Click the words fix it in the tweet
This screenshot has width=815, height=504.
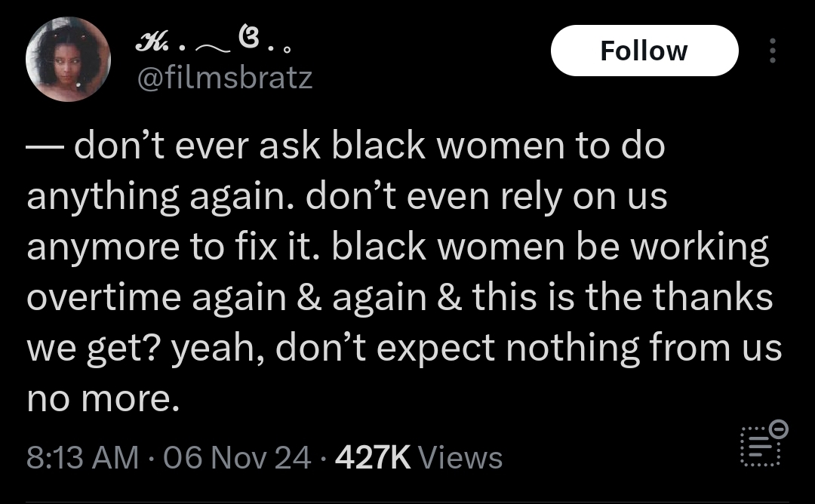(x=278, y=247)
